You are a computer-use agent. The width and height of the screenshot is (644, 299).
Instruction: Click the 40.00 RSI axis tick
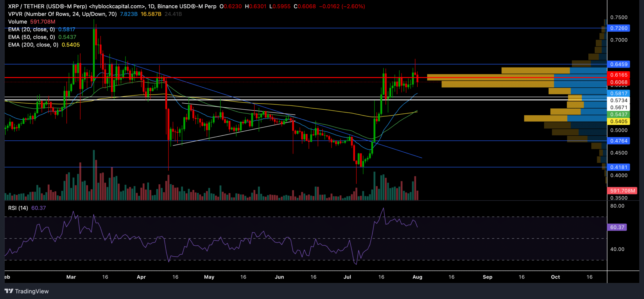pyautogui.click(x=617, y=249)
